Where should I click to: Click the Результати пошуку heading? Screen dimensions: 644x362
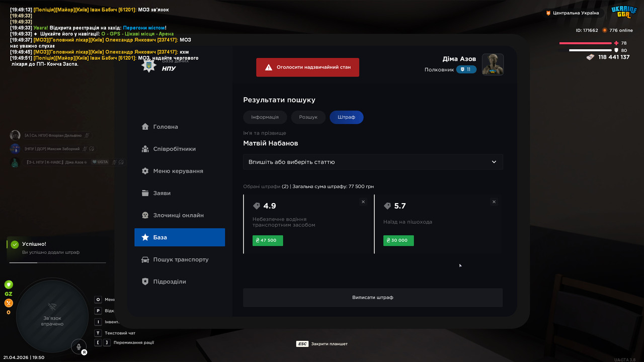pos(279,100)
